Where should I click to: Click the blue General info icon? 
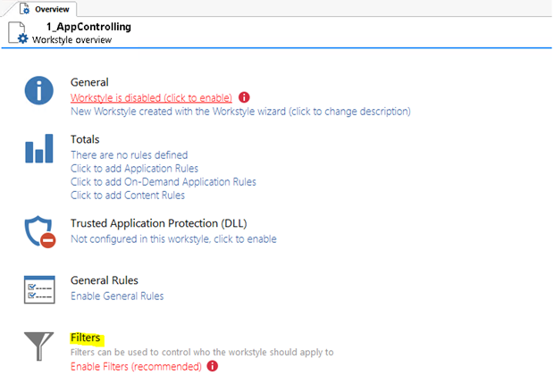pyautogui.click(x=38, y=90)
